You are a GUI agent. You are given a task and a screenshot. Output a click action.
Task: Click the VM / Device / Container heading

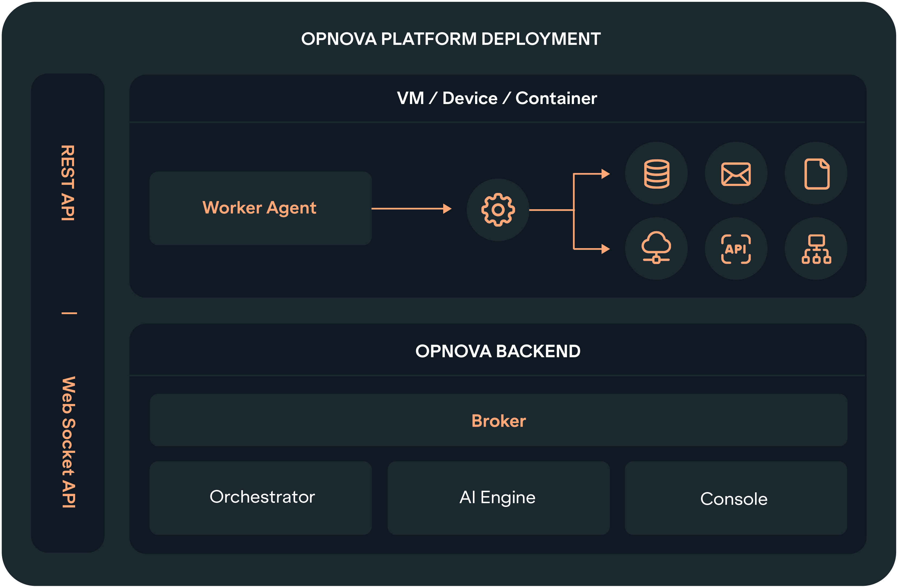pos(497,98)
